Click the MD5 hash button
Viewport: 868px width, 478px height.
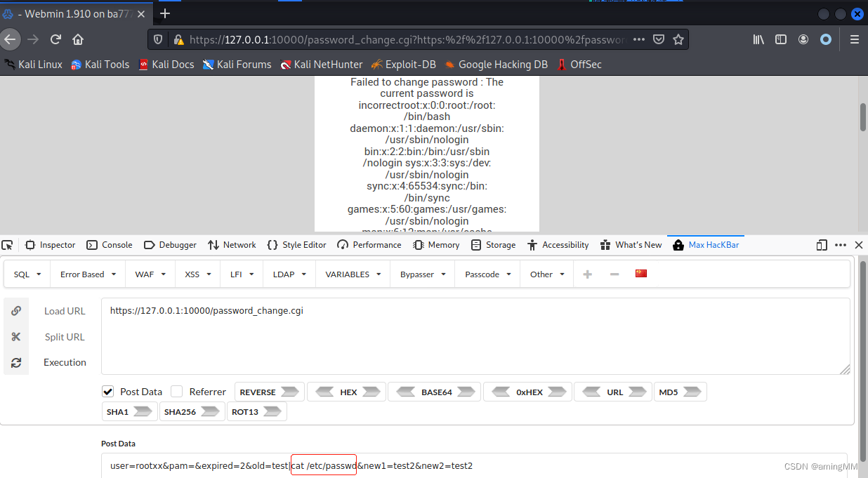[x=680, y=392]
